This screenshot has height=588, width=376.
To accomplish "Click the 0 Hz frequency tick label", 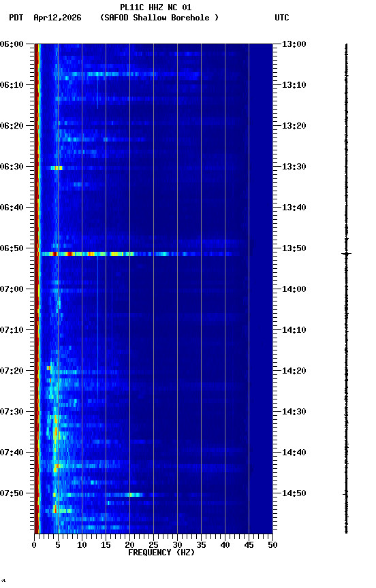I will tap(34, 545).
